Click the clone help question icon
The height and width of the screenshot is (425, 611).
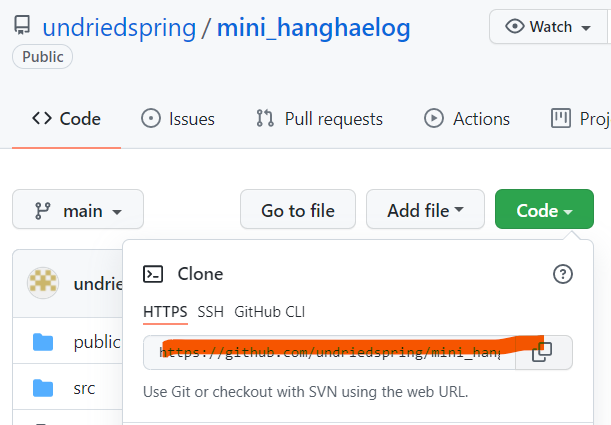tap(563, 274)
